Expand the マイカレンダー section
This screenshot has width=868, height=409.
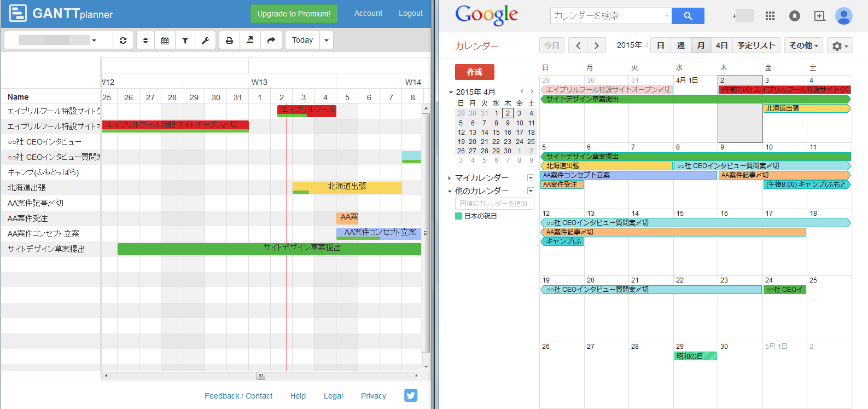[450, 178]
